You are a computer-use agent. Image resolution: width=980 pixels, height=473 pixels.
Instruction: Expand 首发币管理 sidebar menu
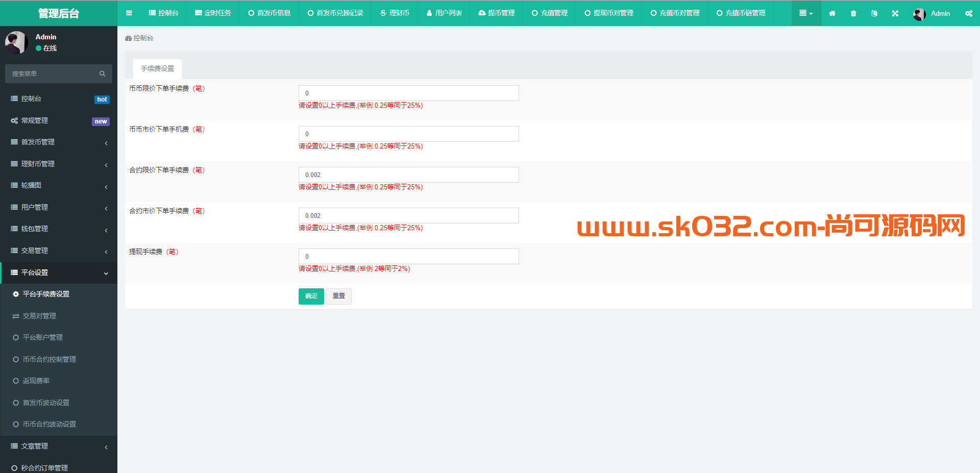pyautogui.click(x=59, y=142)
